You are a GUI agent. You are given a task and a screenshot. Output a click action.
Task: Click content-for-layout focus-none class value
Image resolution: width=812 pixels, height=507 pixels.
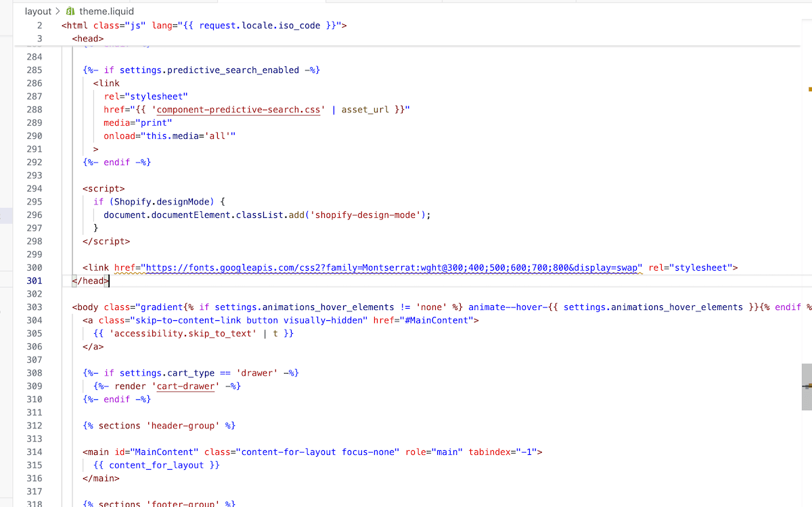(x=317, y=451)
